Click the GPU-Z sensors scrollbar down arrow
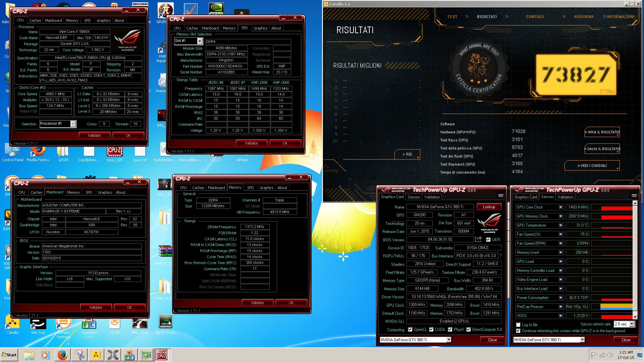The image size is (644, 362). click(635, 317)
